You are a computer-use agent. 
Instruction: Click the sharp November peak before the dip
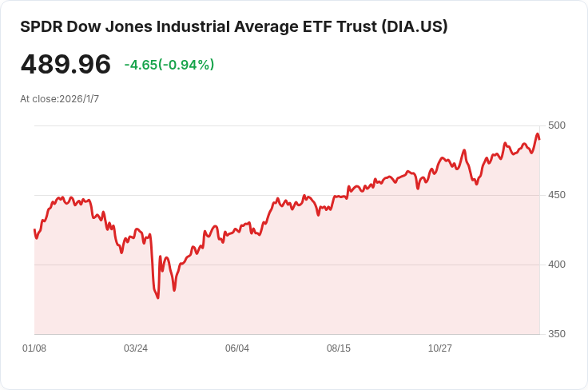pos(464,150)
